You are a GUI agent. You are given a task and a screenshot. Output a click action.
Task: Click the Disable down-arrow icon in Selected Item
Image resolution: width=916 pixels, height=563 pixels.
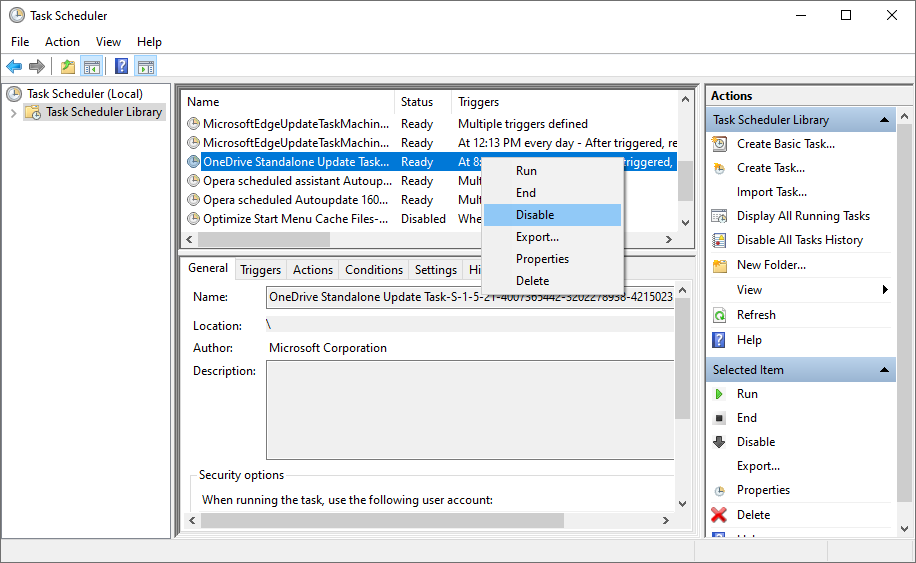tap(720, 442)
